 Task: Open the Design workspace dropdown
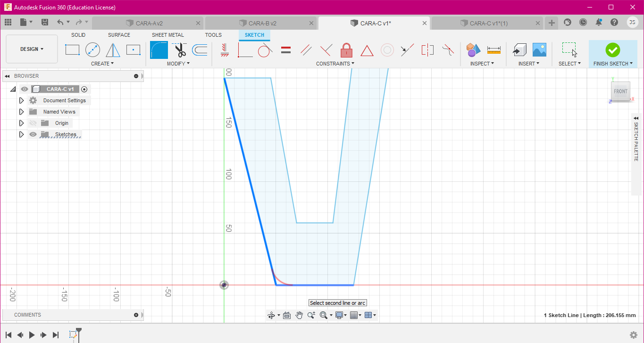(x=32, y=49)
